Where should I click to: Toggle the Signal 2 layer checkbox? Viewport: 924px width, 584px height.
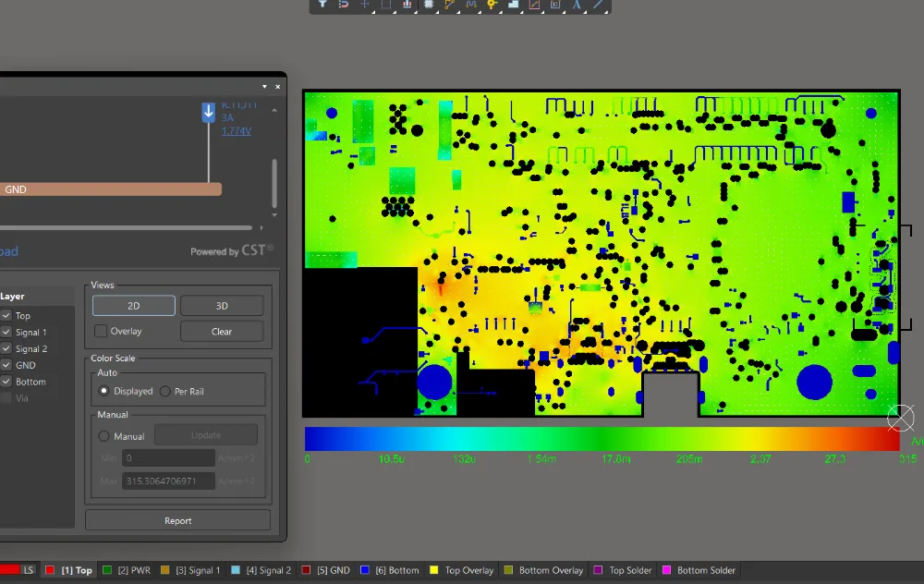click(6, 348)
